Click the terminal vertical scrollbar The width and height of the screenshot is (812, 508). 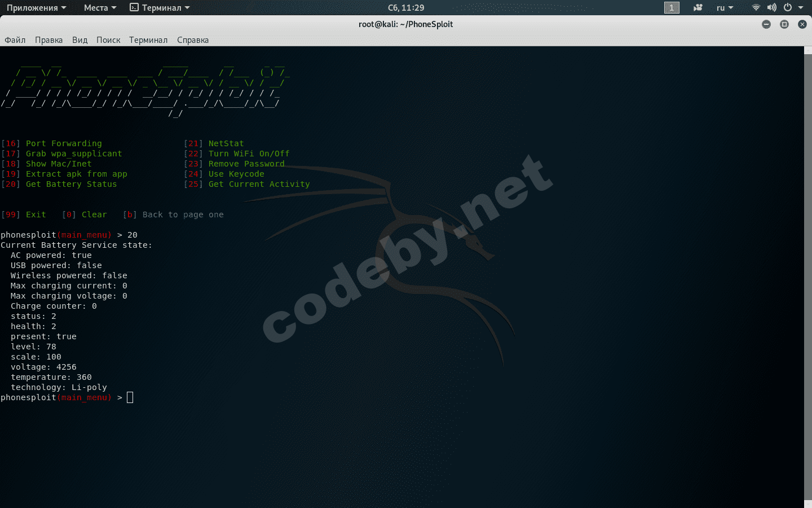808,277
